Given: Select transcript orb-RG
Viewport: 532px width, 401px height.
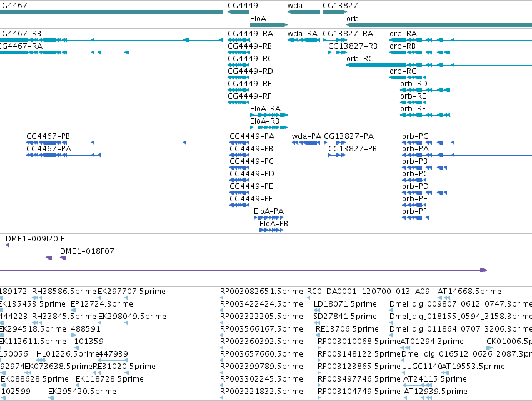Looking at the screenshot, I should click(x=439, y=65).
